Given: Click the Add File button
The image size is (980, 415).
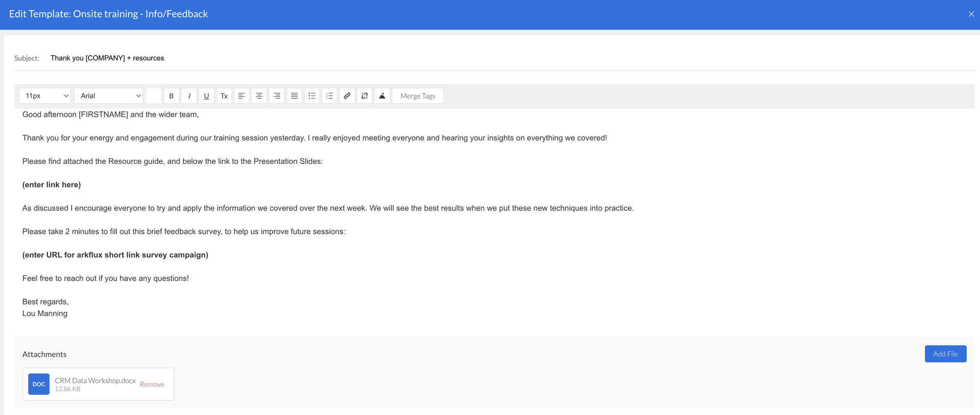Looking at the screenshot, I should coord(945,354).
